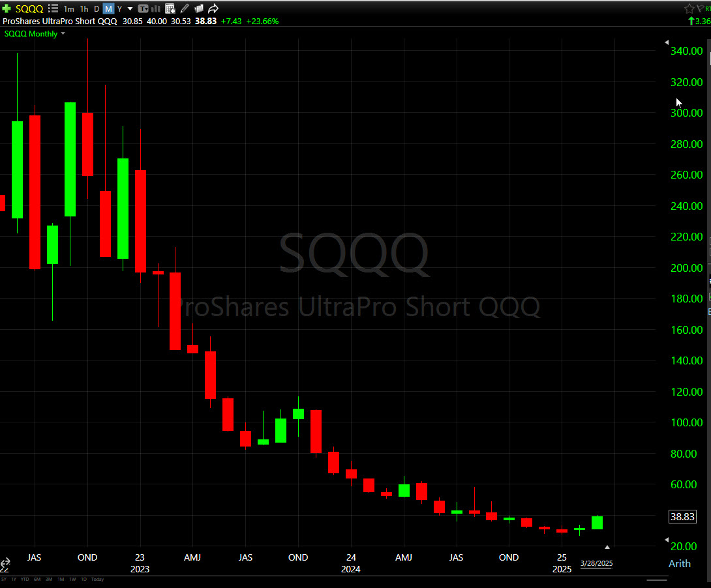The width and height of the screenshot is (711, 588).
Task: Select the Tr indicator template icon
Action: pyautogui.click(x=144, y=9)
